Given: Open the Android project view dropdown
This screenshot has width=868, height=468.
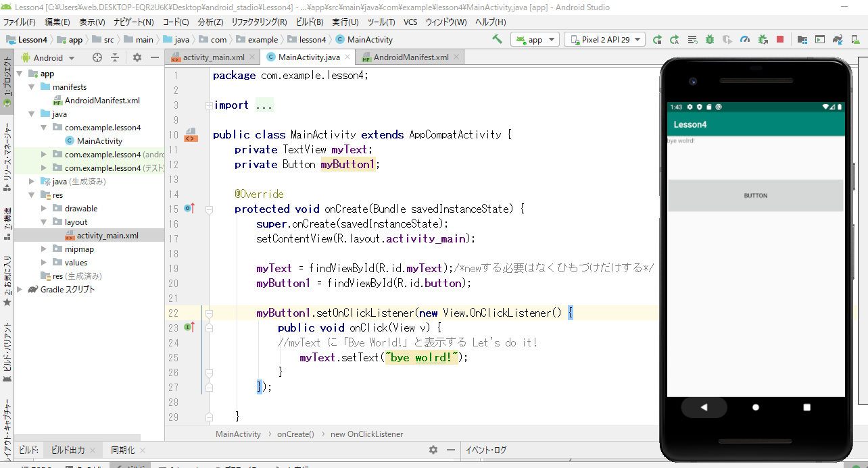Looking at the screenshot, I should [x=47, y=57].
